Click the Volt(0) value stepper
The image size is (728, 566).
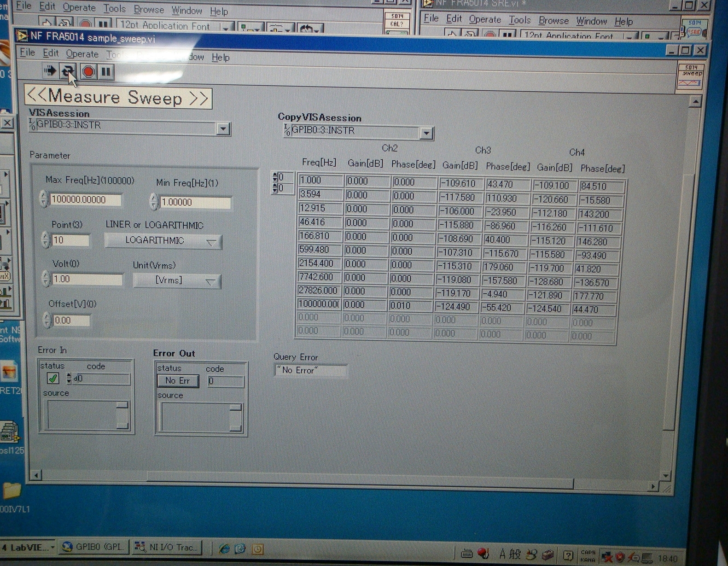coord(45,279)
